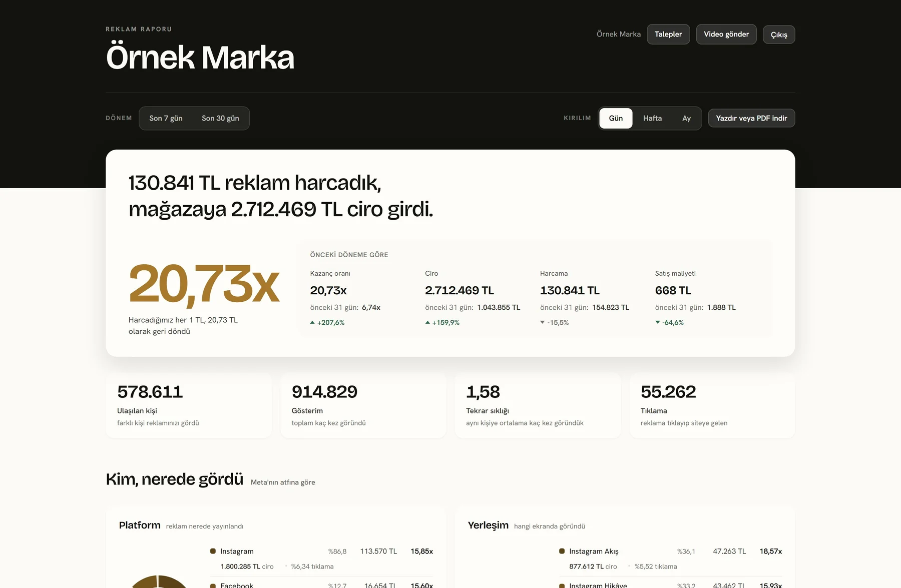Viewport: 901px width, 588px height.
Task: Click Yazdır veya PDF indir
Action: 751,118
